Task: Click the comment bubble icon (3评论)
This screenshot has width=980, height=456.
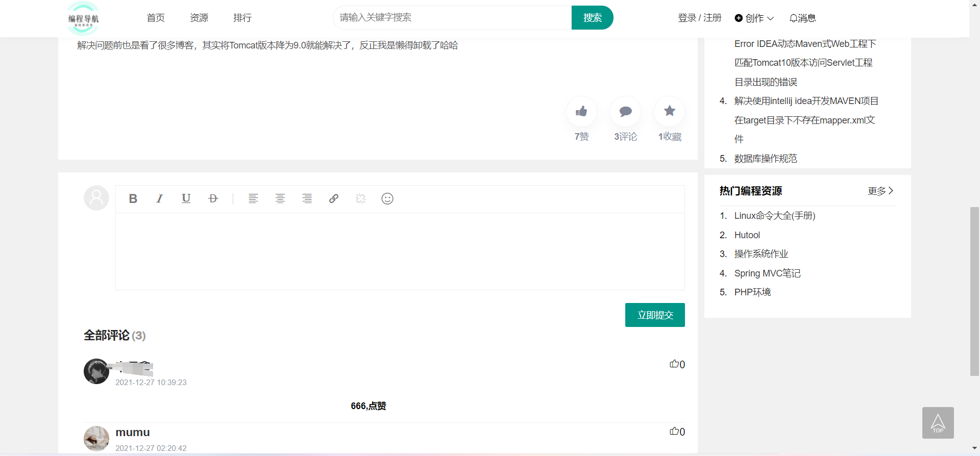Action: 625,111
